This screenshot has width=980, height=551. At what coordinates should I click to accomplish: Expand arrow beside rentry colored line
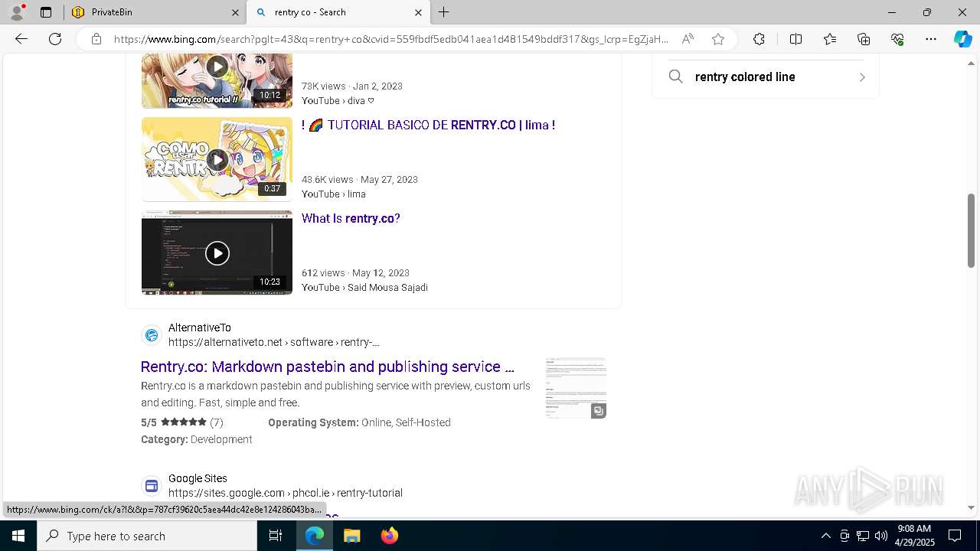862,77
